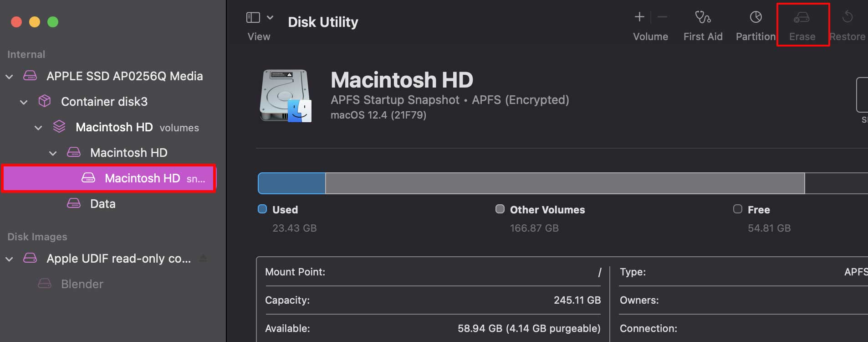Click the Erase drive icon
Viewport: 868px width, 342px height.
click(x=802, y=17)
